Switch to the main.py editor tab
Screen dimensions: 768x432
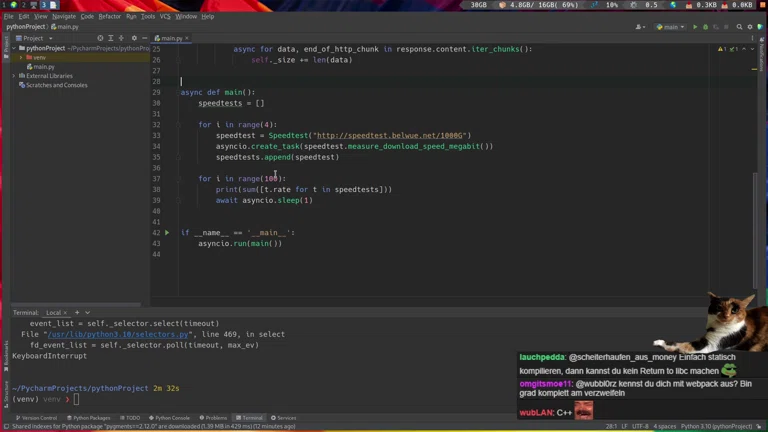[x=172, y=38]
